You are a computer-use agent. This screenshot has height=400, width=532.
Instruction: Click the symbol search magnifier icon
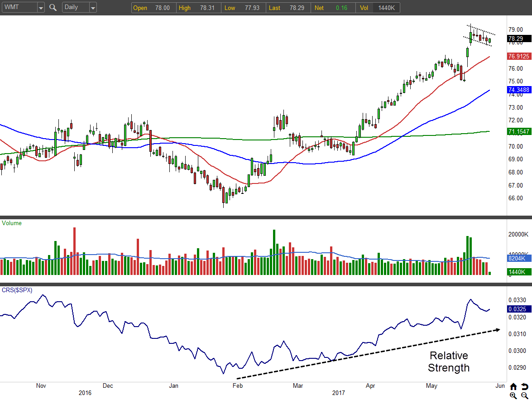53,8
